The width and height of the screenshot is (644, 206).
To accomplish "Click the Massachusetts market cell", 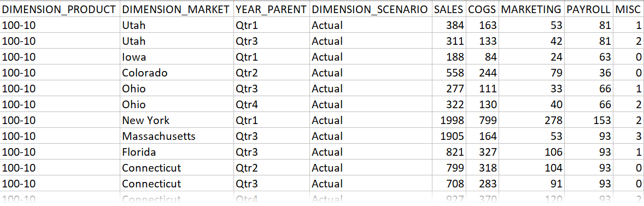I will click(x=177, y=136).
